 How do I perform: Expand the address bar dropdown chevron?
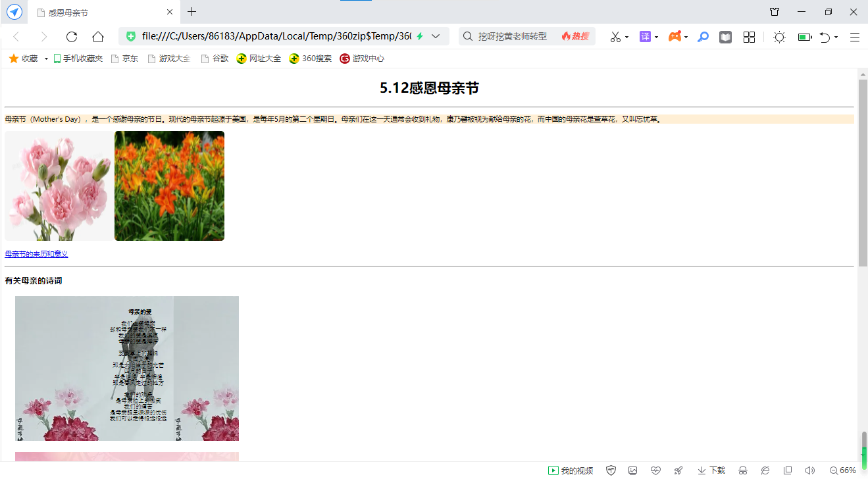point(435,36)
